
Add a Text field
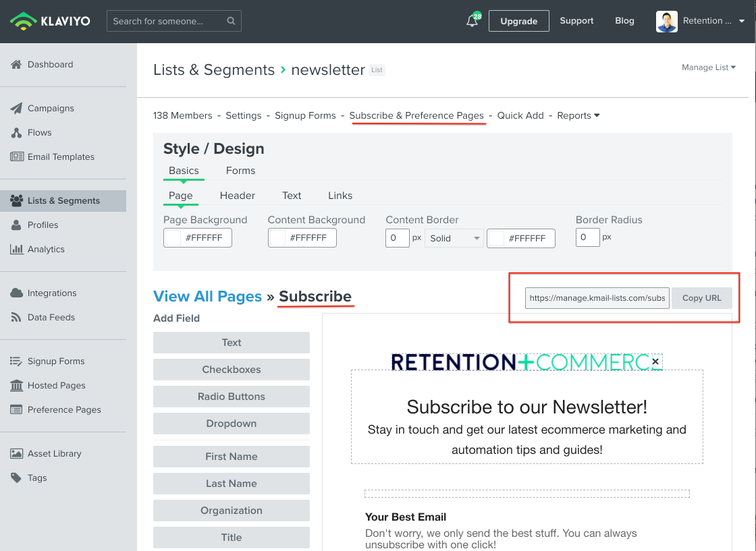(232, 343)
